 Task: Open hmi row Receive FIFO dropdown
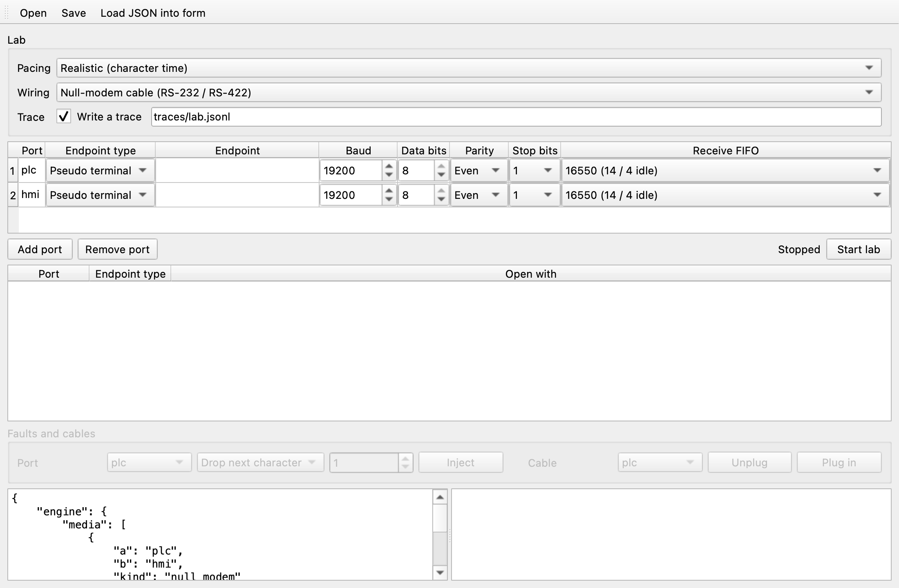[x=725, y=195]
